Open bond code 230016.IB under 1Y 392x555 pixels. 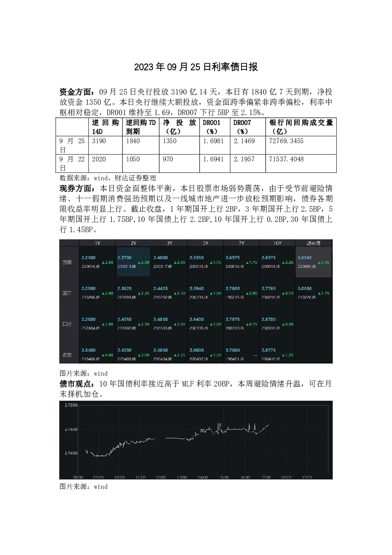point(90,267)
